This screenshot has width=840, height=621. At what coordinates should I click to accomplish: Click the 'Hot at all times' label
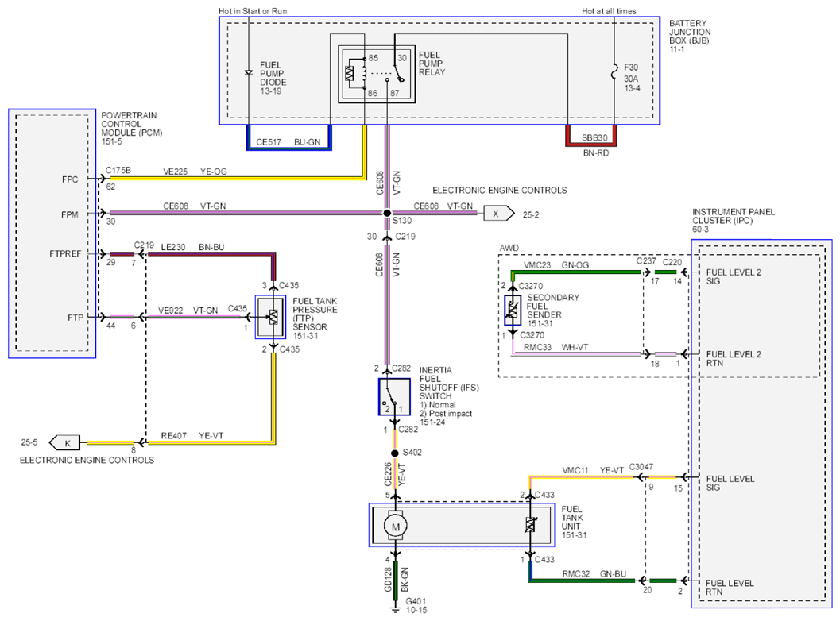pos(609,11)
